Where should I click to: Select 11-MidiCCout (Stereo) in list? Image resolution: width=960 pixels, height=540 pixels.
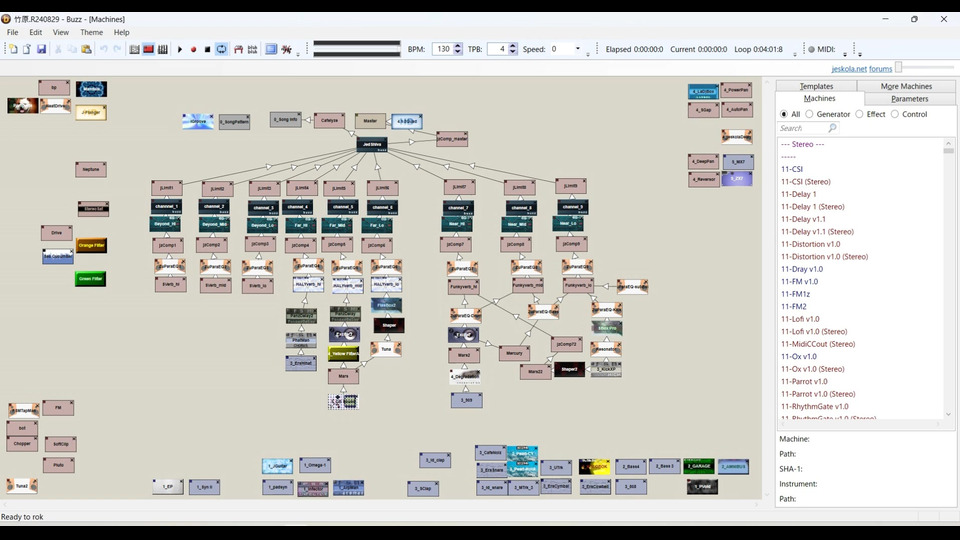point(818,343)
